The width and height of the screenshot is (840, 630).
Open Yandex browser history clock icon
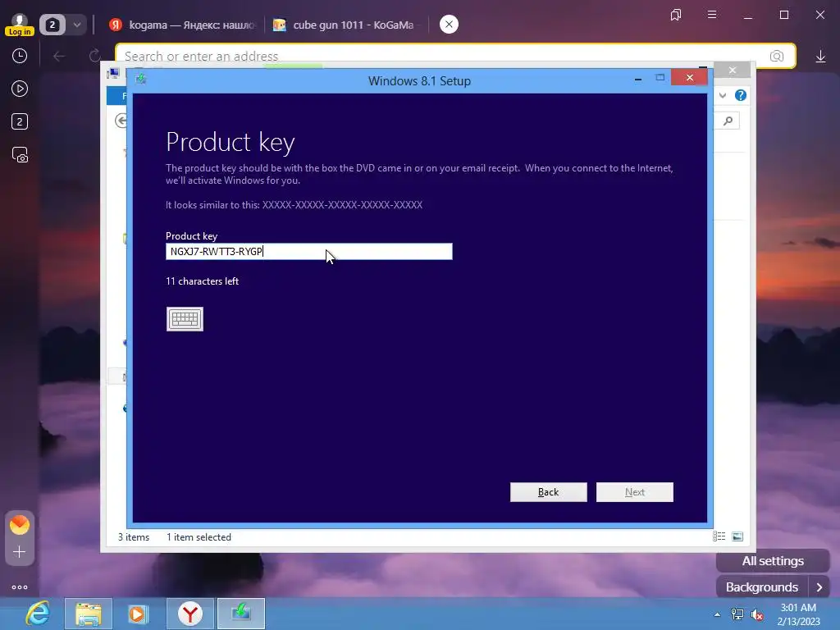(20, 57)
